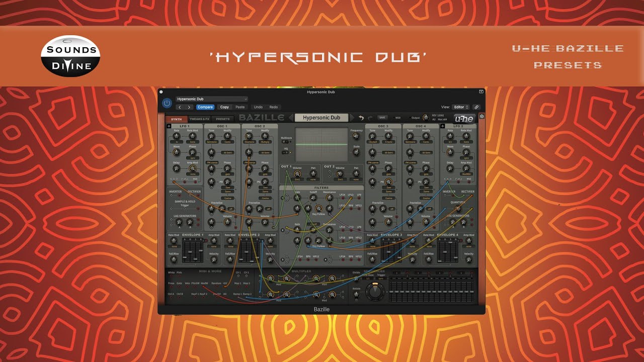Click the first sequencer step slider

(x=392, y=292)
